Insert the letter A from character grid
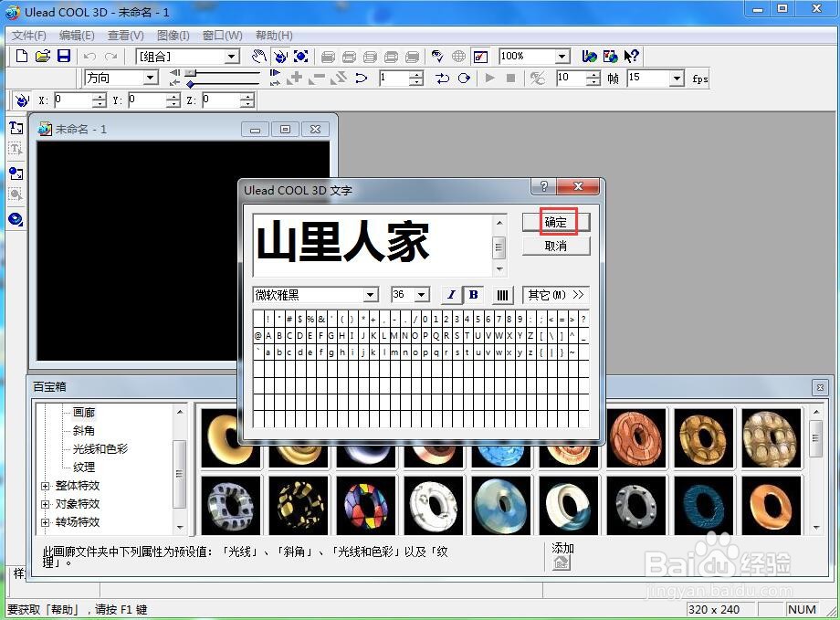The width and height of the screenshot is (840, 620). click(268, 335)
